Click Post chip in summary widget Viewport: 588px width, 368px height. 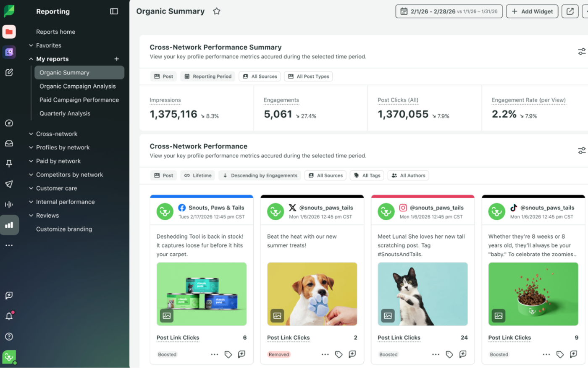(163, 76)
